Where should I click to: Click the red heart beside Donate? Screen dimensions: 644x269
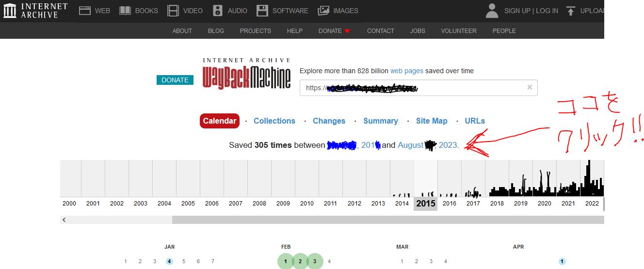tap(347, 31)
